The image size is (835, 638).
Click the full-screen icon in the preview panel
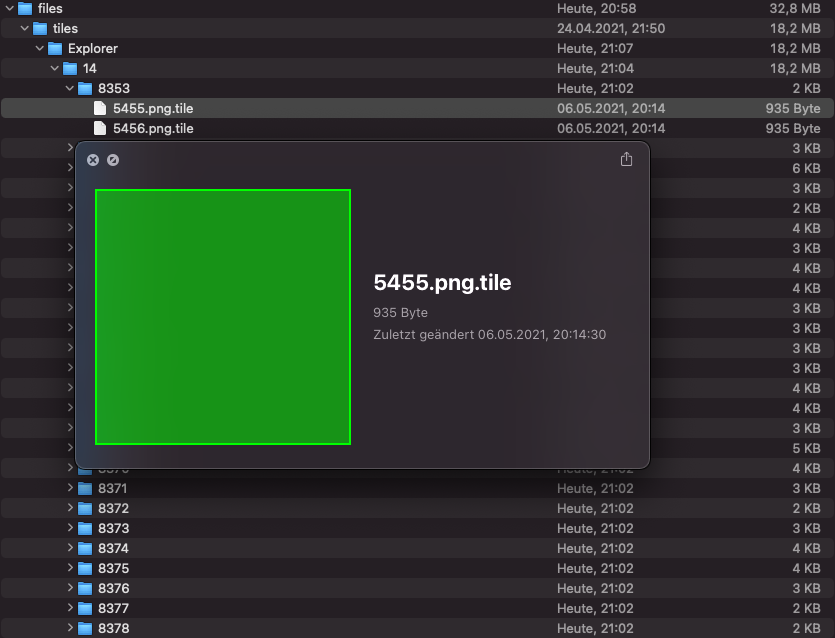tap(113, 160)
